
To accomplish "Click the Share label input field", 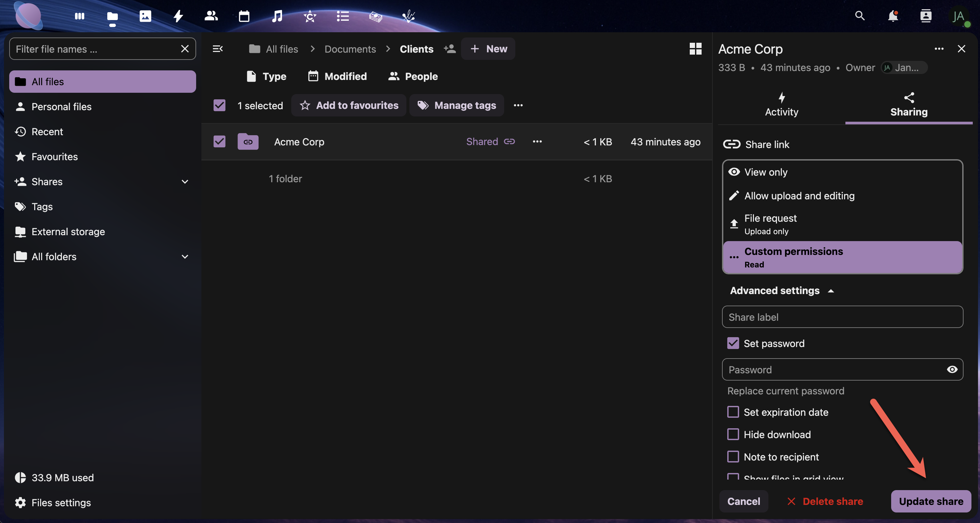I will pos(842,317).
